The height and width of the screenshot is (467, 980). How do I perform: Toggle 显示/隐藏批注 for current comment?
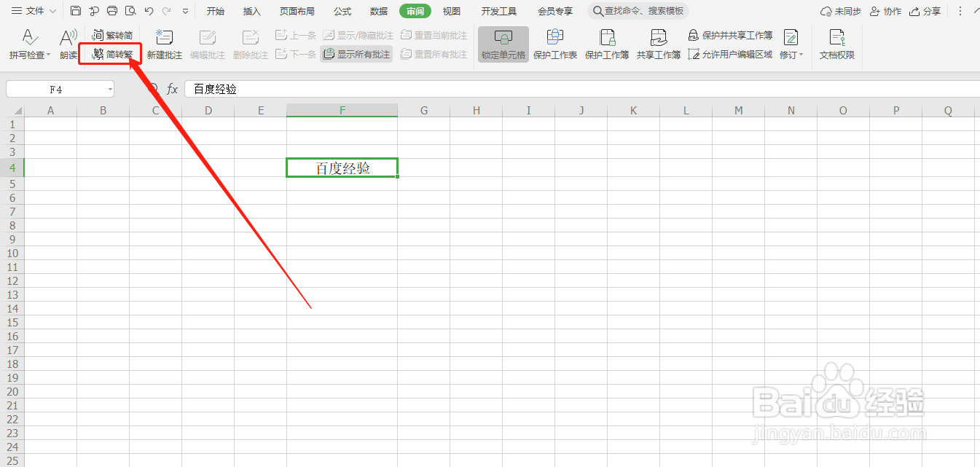[358, 35]
